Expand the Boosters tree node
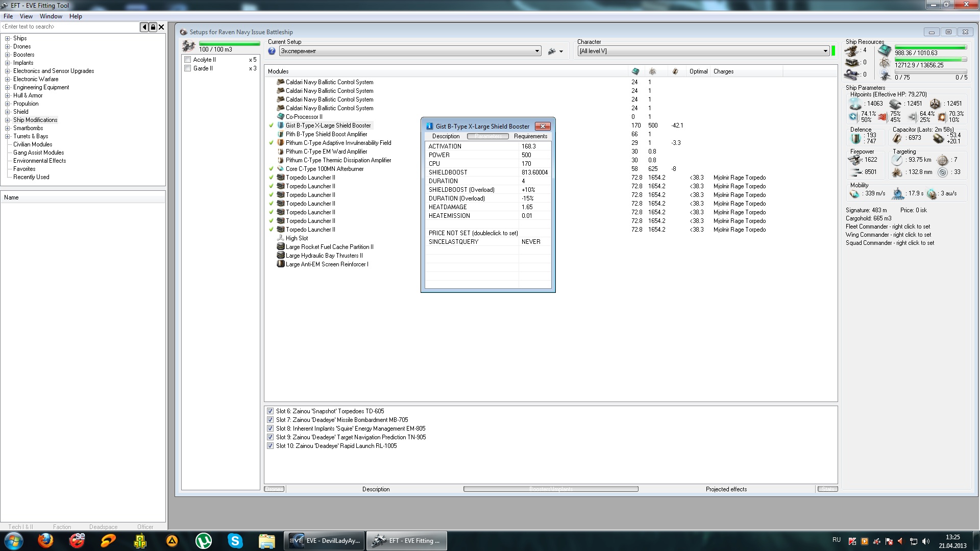 point(8,55)
